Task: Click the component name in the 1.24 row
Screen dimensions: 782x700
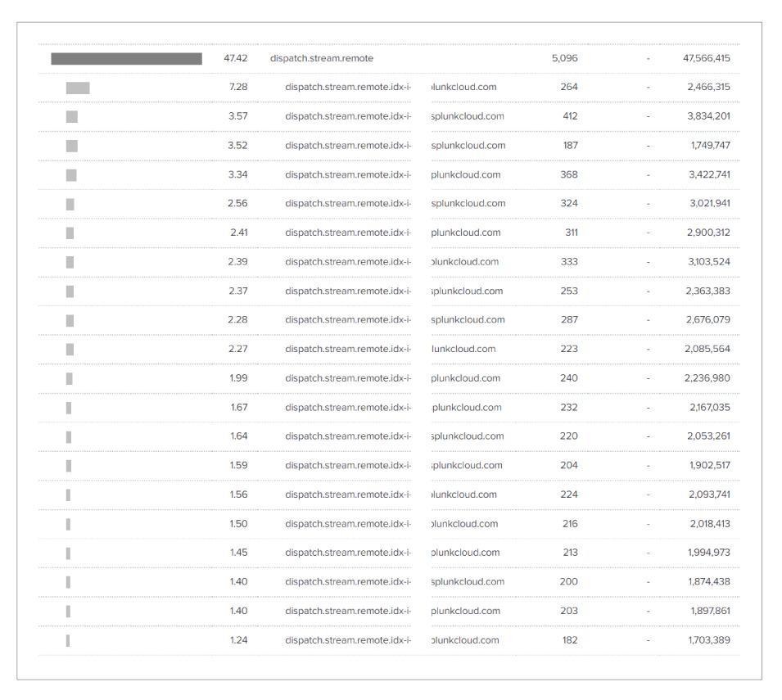Action: pyautogui.click(x=392, y=640)
